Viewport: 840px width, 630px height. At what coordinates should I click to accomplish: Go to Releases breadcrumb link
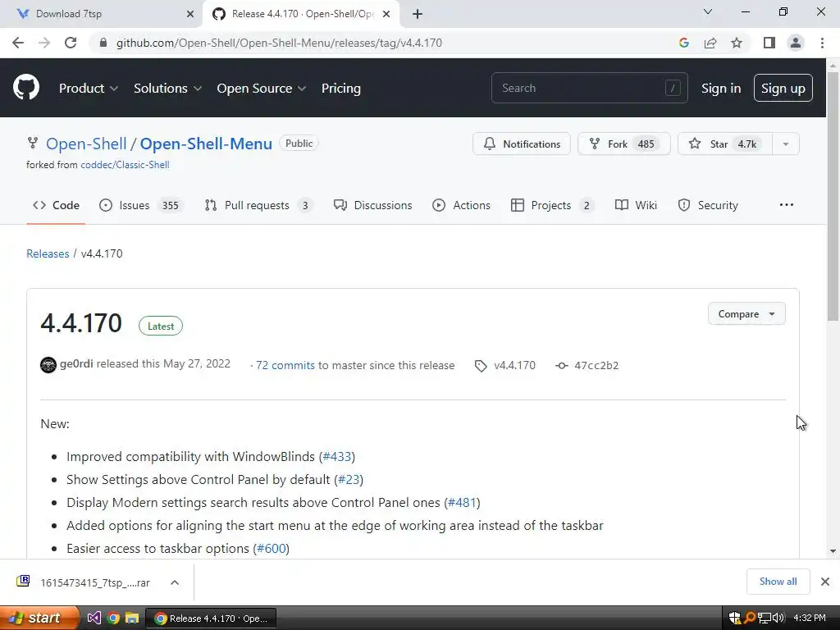pyautogui.click(x=48, y=253)
